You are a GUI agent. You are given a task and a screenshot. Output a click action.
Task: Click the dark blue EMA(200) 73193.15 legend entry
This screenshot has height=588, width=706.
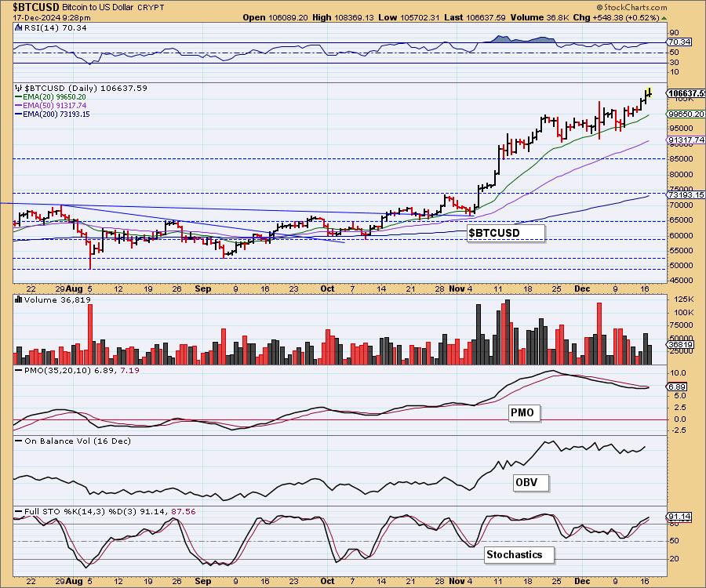pos(53,114)
